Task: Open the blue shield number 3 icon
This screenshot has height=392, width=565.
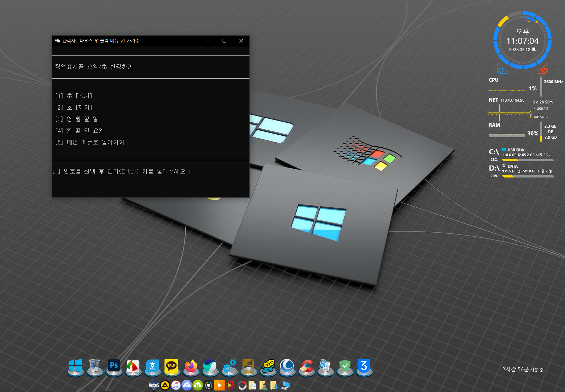Action: tap(364, 367)
